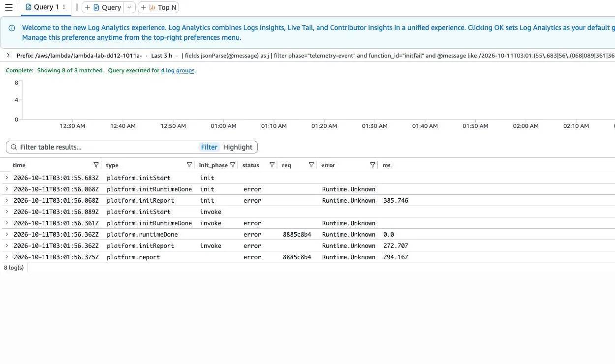
Task: Open filter for type column
Action: pos(189,165)
